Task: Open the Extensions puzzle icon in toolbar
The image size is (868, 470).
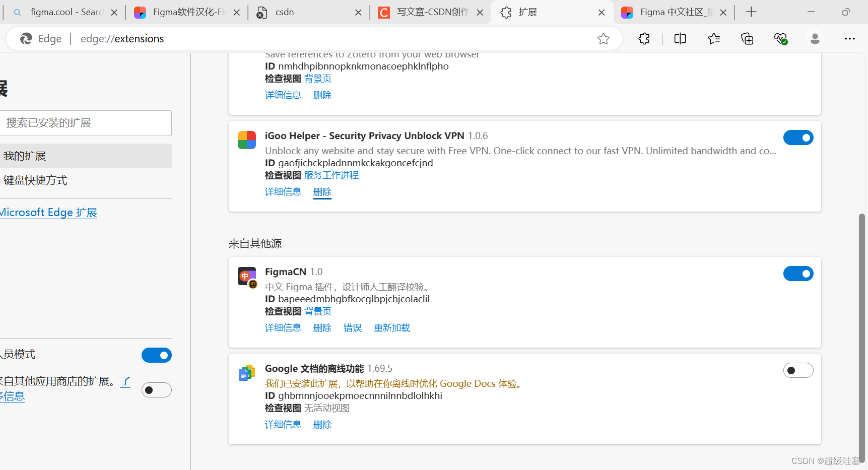Action: [644, 39]
